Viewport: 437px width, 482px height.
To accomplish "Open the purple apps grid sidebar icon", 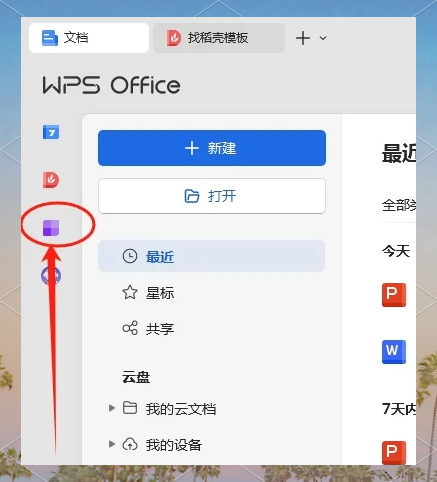I will [51, 228].
